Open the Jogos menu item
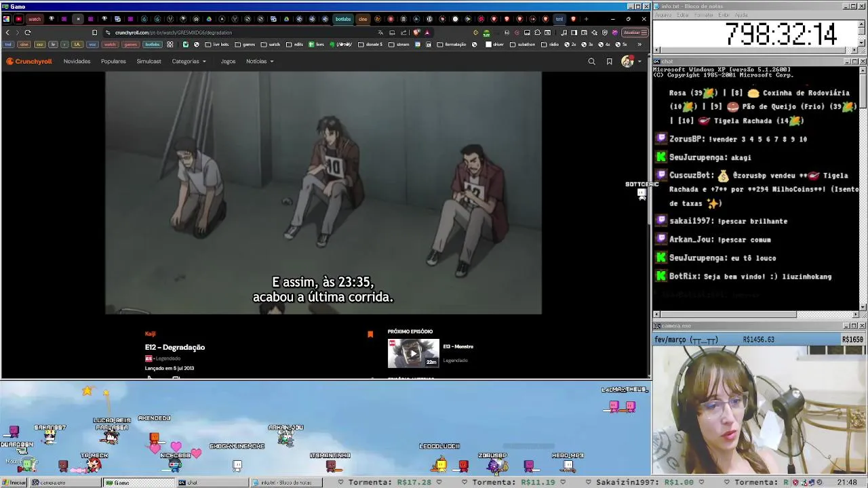 point(228,62)
